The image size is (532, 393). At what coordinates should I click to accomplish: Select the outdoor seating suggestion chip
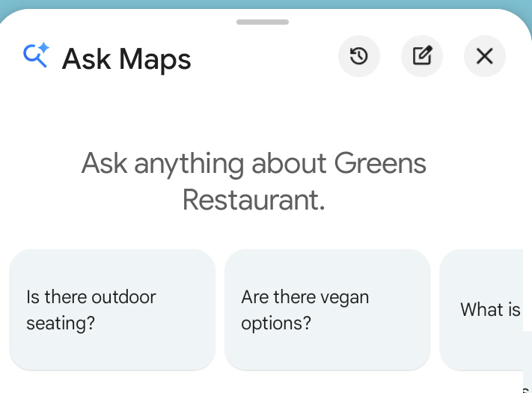click(x=113, y=309)
